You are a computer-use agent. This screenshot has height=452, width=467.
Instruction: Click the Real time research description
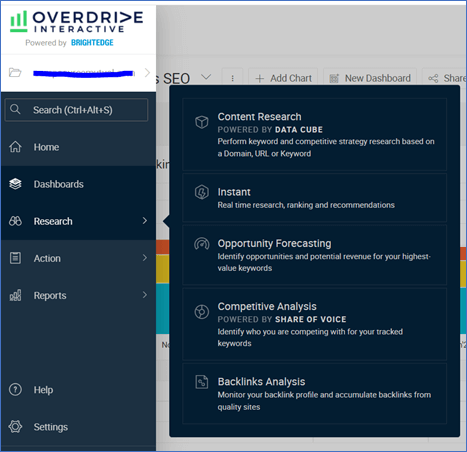[306, 205]
